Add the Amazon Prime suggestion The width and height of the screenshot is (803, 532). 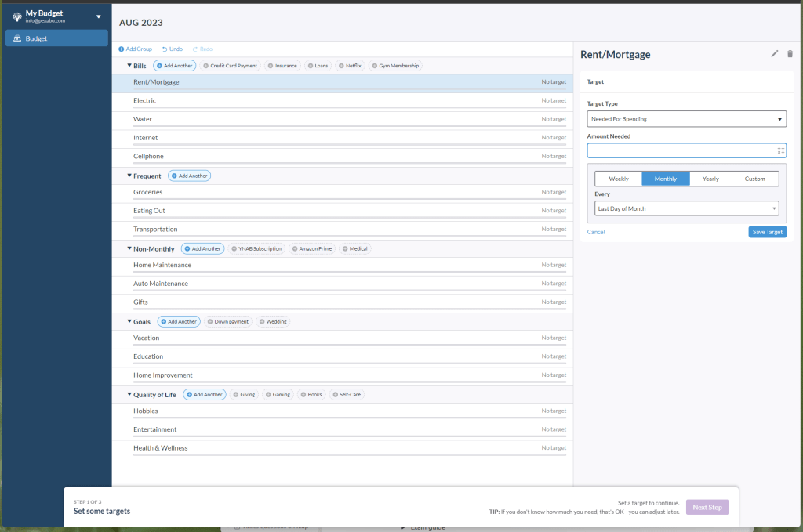click(x=312, y=248)
